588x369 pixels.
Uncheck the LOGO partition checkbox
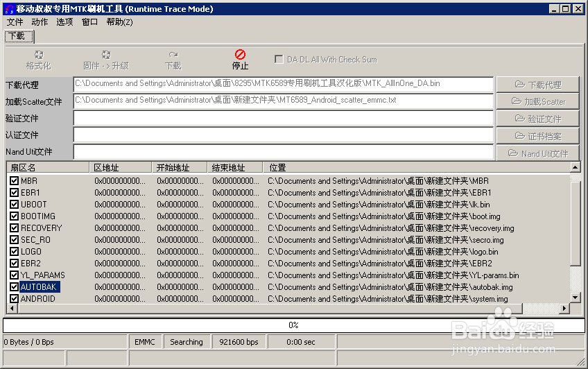coord(15,252)
